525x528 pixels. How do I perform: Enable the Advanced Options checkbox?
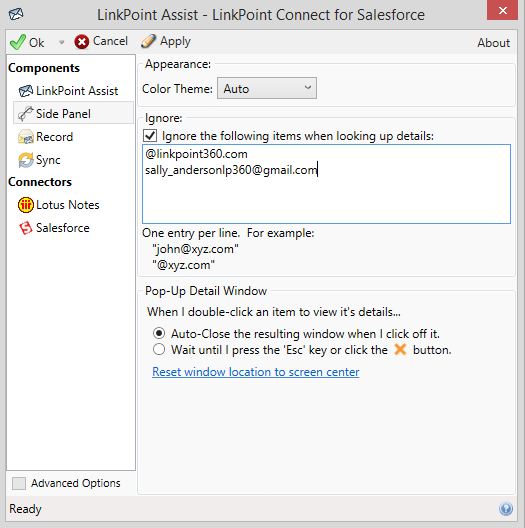[x=19, y=483]
